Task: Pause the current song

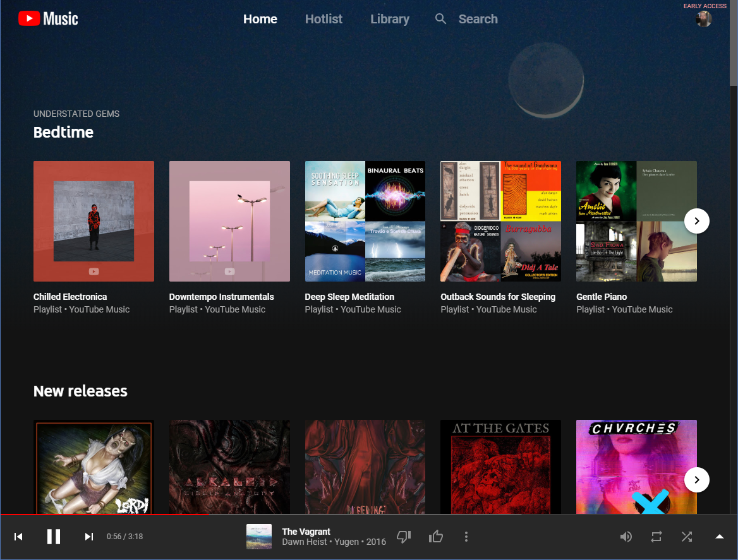Action: coord(54,537)
